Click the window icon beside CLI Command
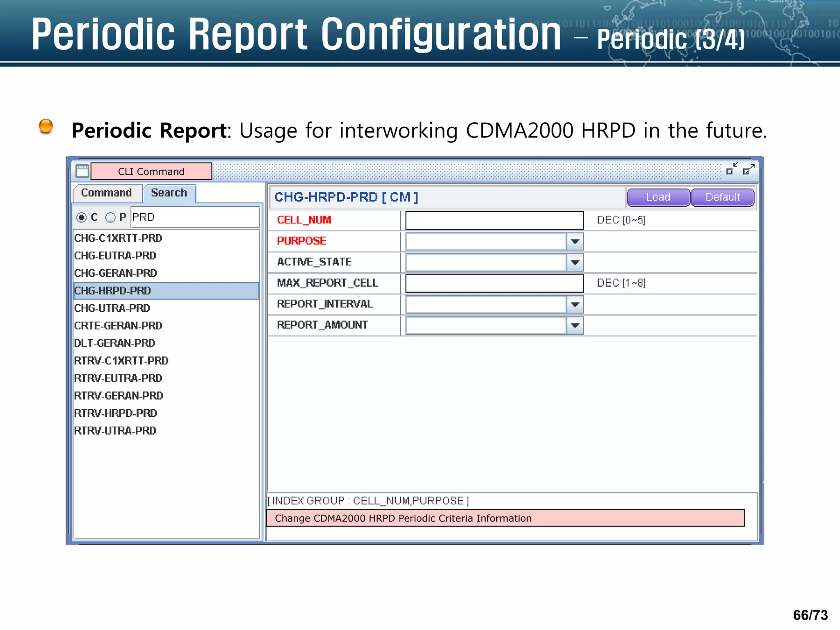The width and height of the screenshot is (840, 630). [x=82, y=171]
